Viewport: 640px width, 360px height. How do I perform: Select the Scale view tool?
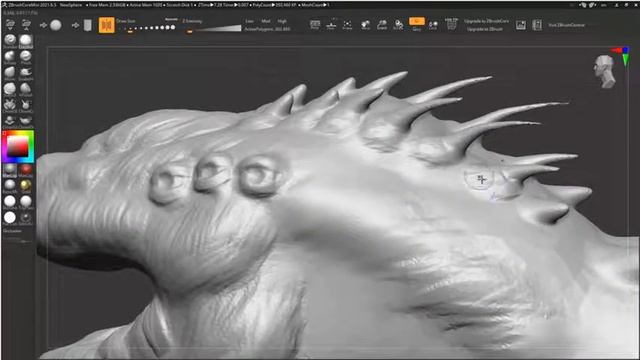(382, 25)
